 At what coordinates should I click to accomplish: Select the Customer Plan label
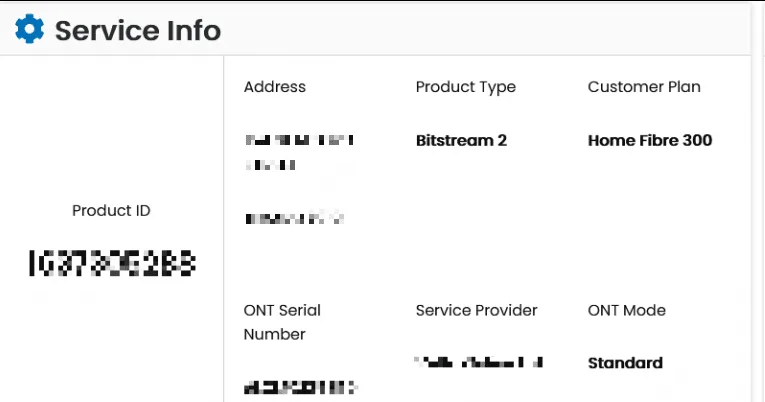point(643,87)
